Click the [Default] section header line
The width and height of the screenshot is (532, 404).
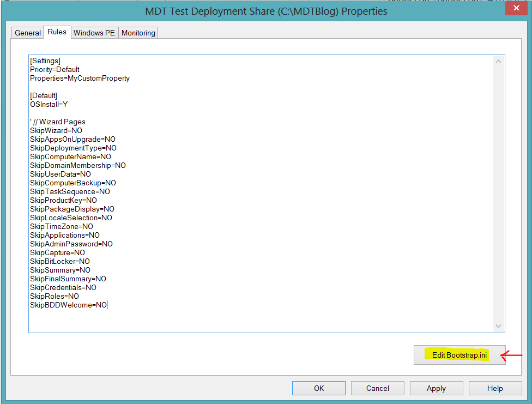pyautogui.click(x=44, y=96)
